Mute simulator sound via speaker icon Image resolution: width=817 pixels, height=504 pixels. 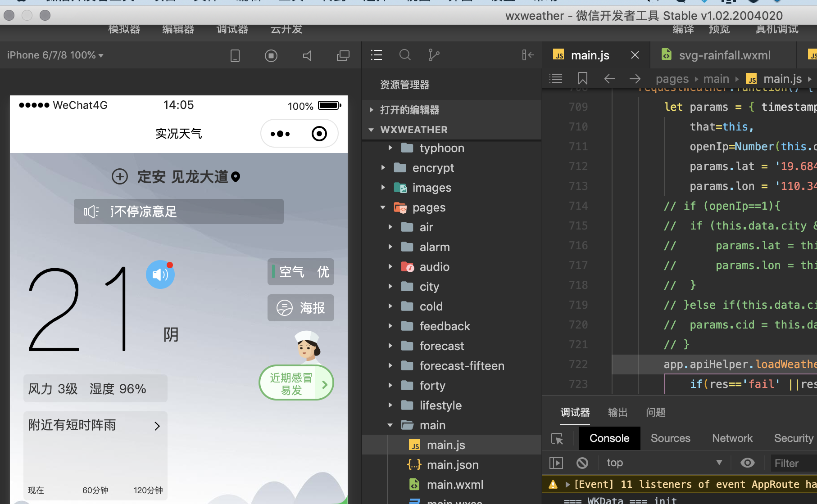click(x=307, y=55)
